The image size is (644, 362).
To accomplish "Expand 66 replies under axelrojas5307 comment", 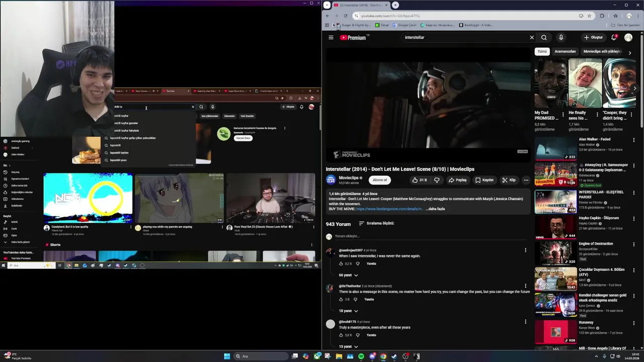I will pyautogui.click(x=348, y=275).
